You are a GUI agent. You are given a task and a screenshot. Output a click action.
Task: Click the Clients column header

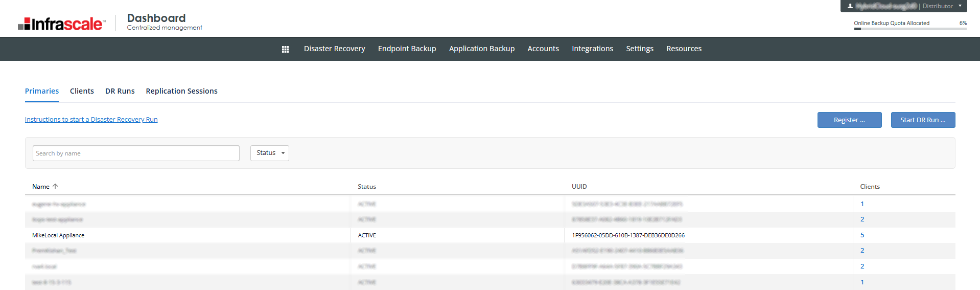pos(870,187)
